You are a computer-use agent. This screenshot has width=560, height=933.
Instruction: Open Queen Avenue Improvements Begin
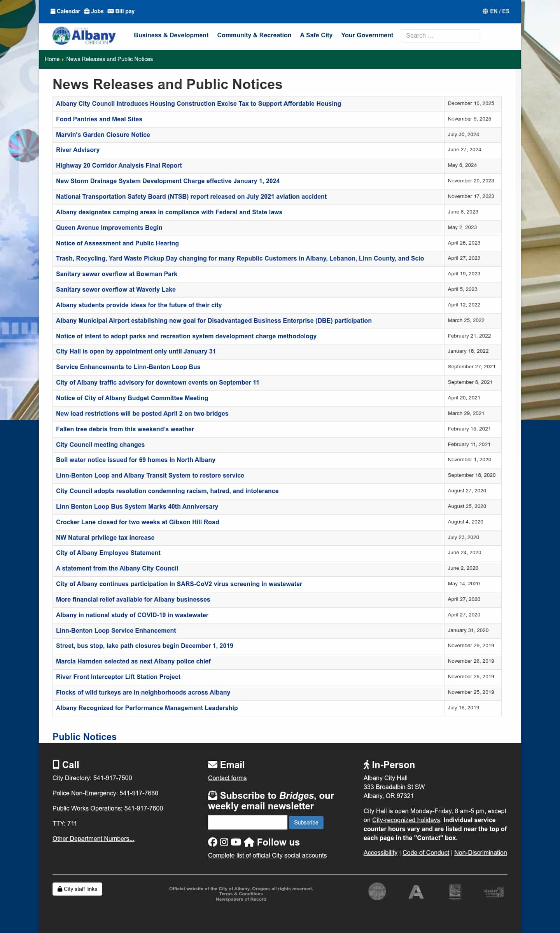pos(109,228)
